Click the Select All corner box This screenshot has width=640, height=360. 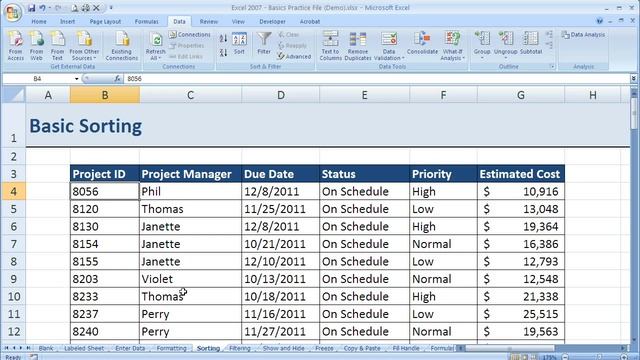point(13,95)
